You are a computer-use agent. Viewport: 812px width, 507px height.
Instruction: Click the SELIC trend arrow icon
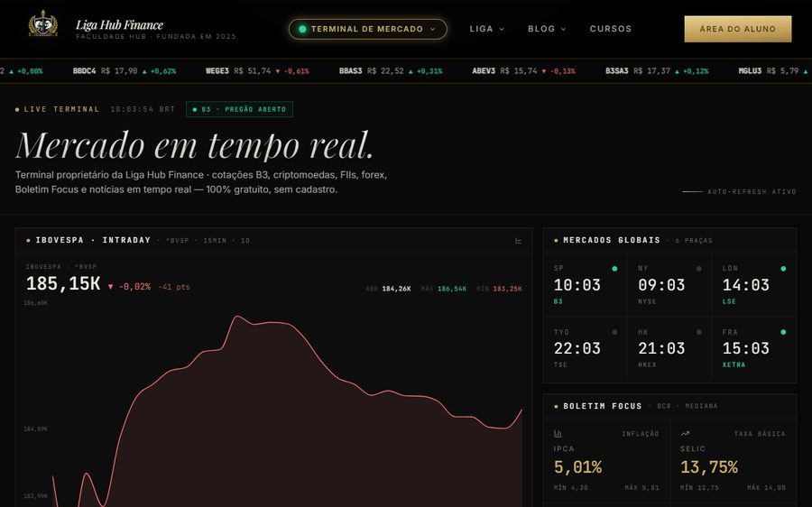click(x=685, y=433)
